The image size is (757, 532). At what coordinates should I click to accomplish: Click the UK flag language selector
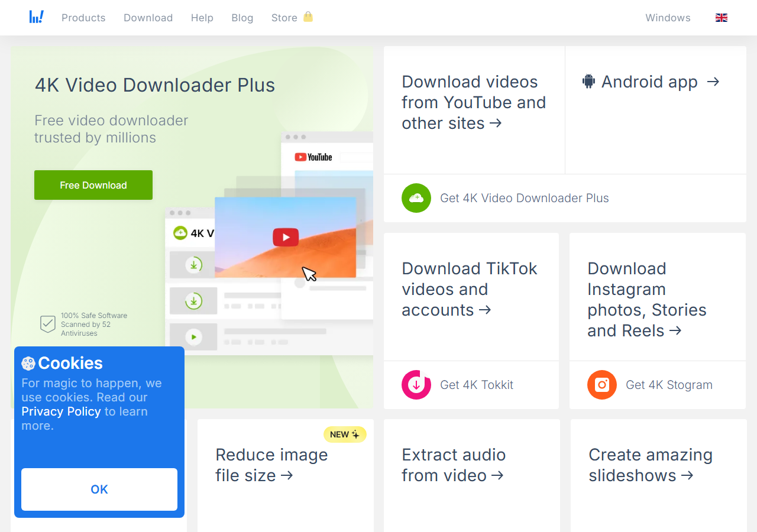pyautogui.click(x=721, y=18)
